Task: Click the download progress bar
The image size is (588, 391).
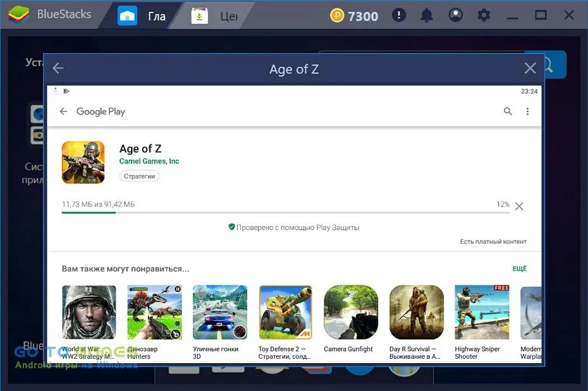Action: click(286, 212)
